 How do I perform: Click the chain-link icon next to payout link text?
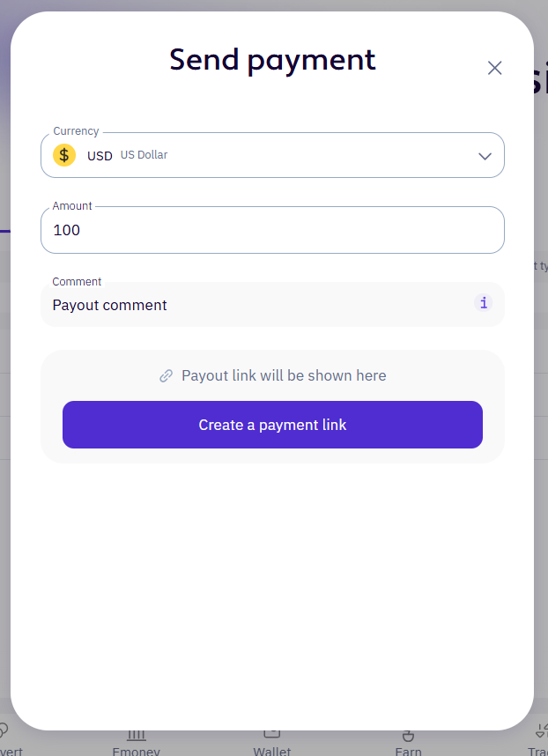pyautogui.click(x=166, y=375)
